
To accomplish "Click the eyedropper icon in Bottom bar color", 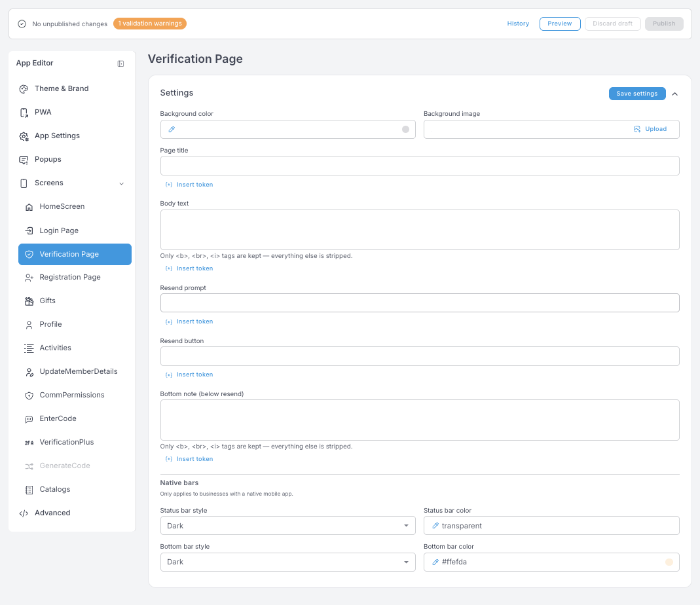I will pyautogui.click(x=435, y=562).
